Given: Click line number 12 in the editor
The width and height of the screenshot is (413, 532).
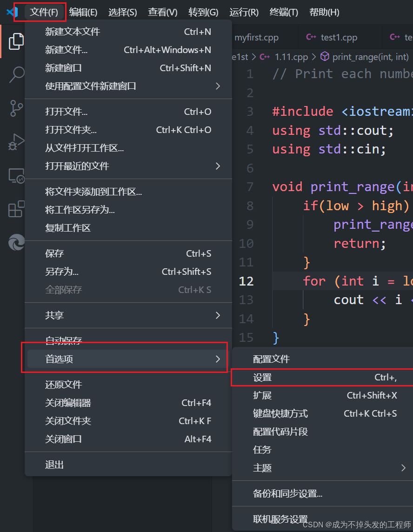Looking at the screenshot, I should click(x=246, y=281).
